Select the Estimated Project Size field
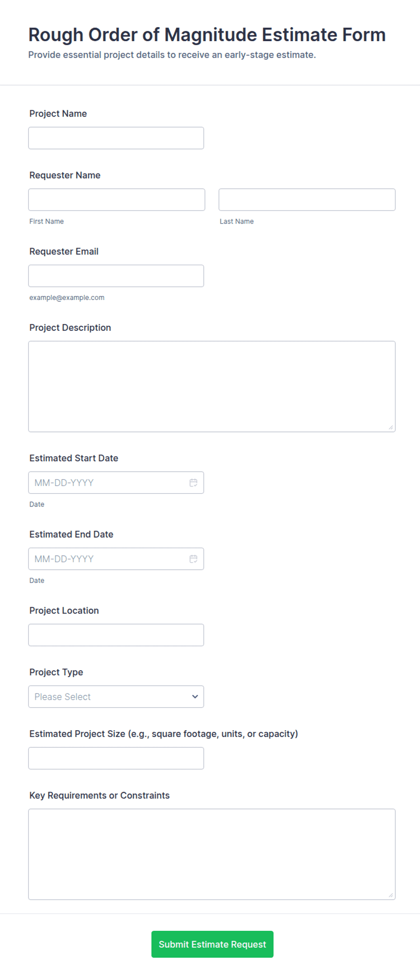This screenshot has width=420, height=980. click(116, 758)
